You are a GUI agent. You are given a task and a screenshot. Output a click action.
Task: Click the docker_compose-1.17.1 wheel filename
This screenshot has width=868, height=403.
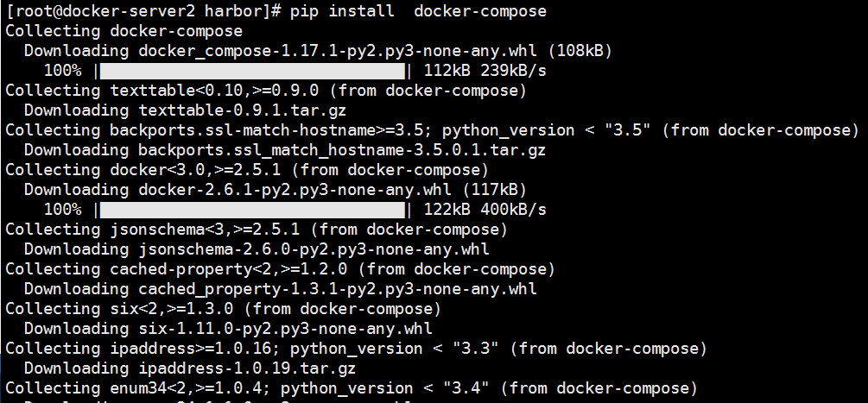click(x=338, y=51)
